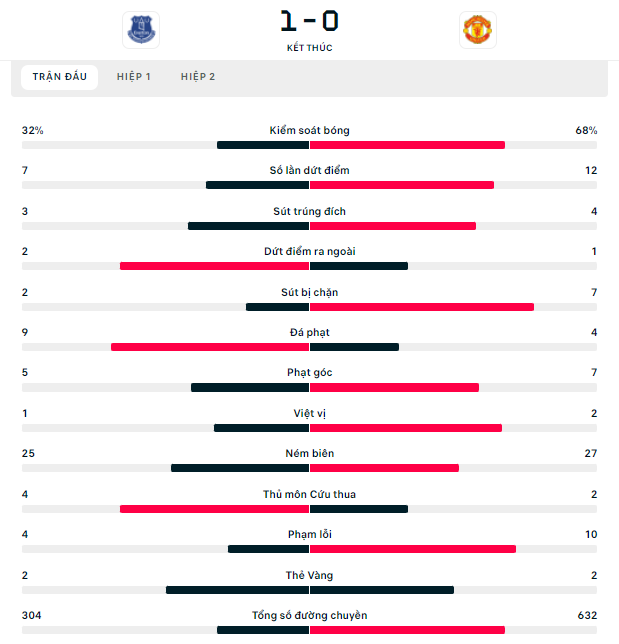Click the Kiểm soát bóng possession bar

click(309, 145)
